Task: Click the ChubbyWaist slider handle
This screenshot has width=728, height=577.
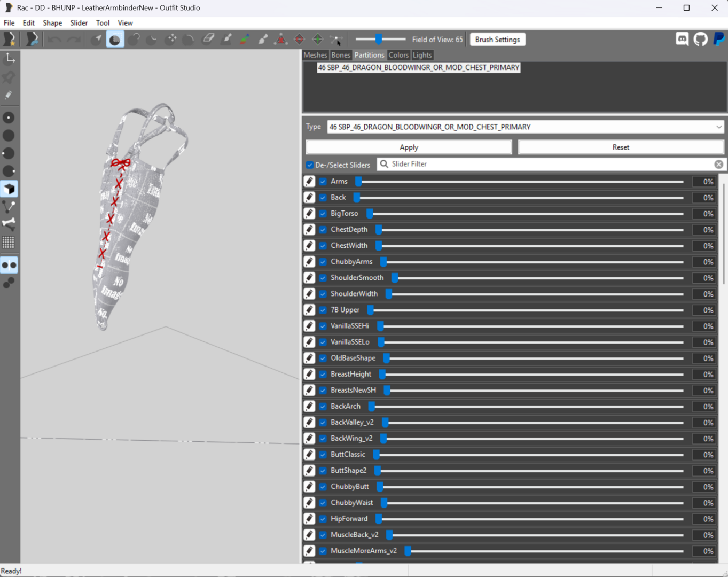Action: [x=384, y=503]
